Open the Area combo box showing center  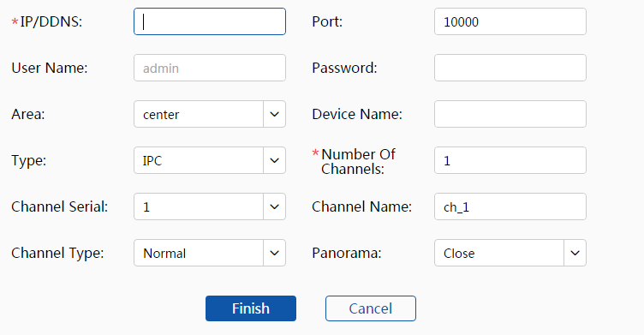(210, 114)
